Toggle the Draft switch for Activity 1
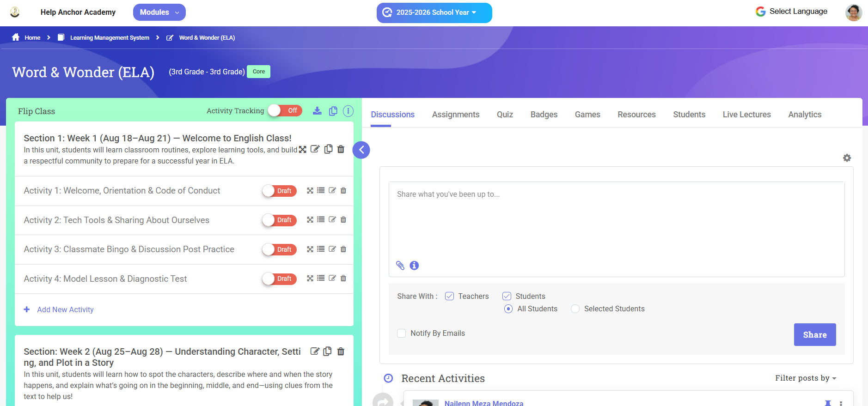Screen dimensions: 868x406 279,191
